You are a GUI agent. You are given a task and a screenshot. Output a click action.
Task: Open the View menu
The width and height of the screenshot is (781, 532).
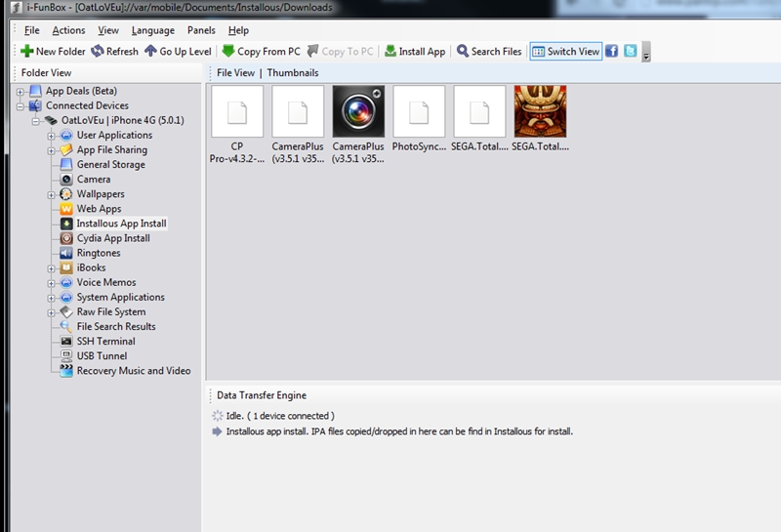tap(108, 30)
